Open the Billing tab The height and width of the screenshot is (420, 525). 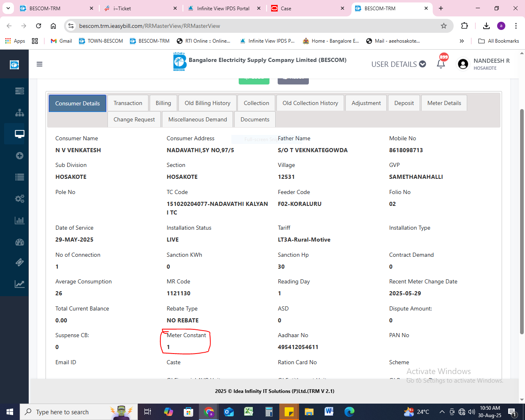click(x=163, y=103)
